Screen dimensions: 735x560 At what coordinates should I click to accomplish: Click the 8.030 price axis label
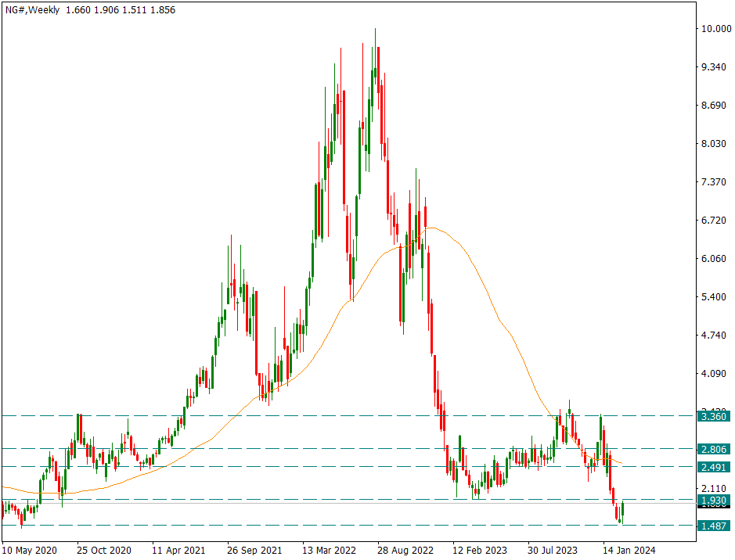(713, 144)
